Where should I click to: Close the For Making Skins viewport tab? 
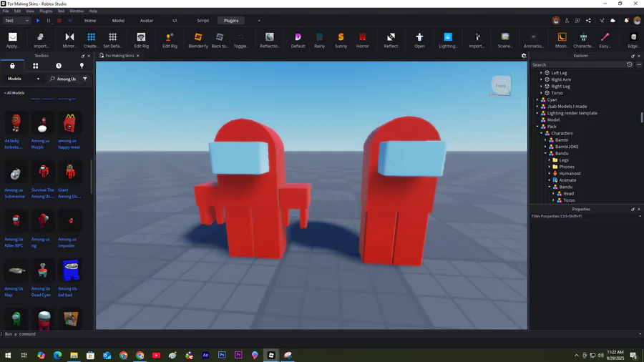[x=138, y=55]
